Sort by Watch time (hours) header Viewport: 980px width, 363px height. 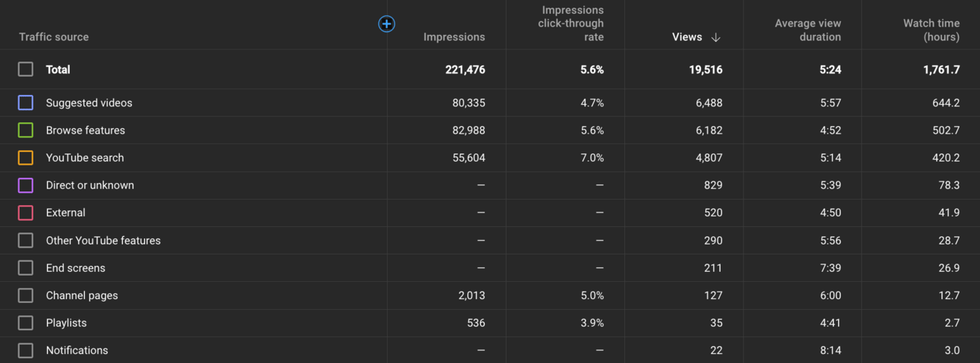click(931, 30)
